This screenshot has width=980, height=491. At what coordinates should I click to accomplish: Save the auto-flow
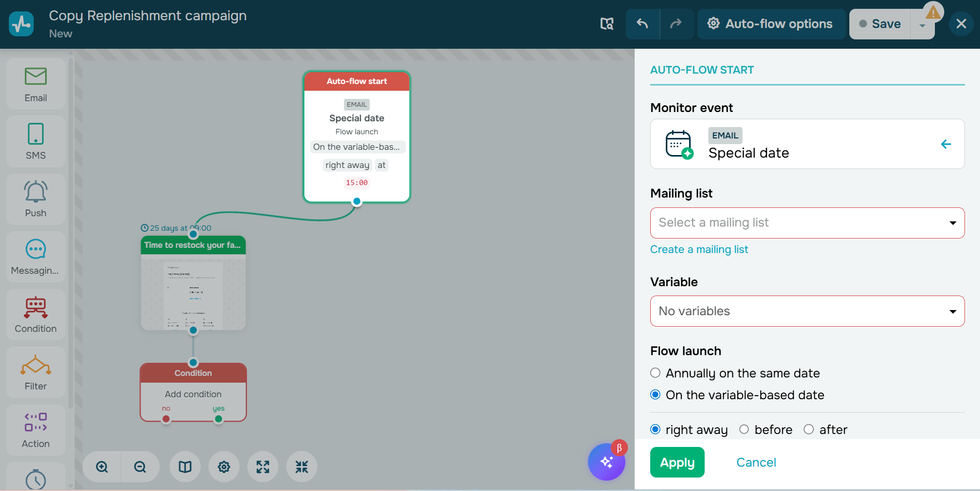pyautogui.click(x=880, y=24)
